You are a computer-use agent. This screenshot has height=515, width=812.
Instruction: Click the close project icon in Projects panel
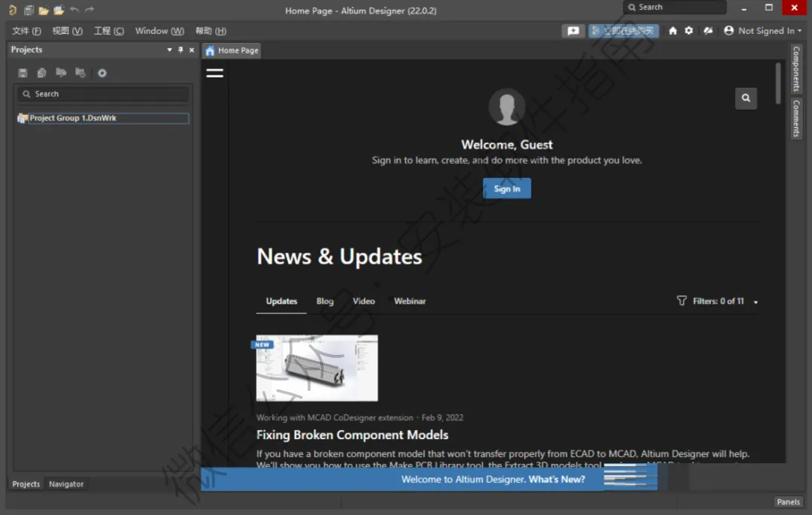pos(80,72)
